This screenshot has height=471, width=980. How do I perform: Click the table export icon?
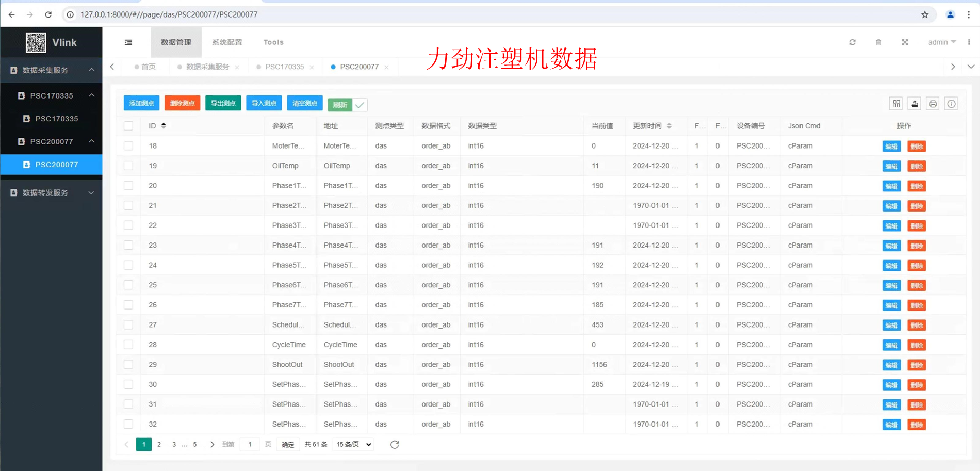coord(914,104)
